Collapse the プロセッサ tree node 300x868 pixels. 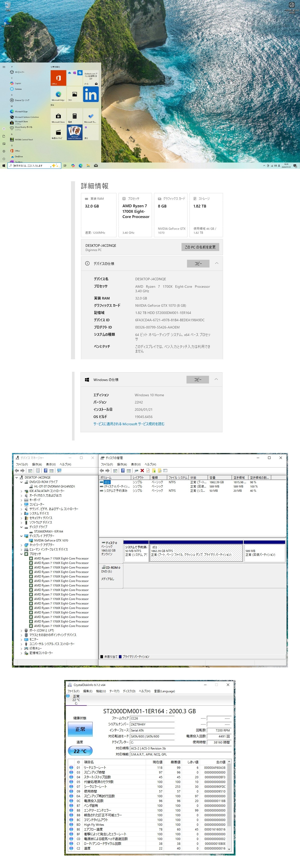(x=21, y=554)
